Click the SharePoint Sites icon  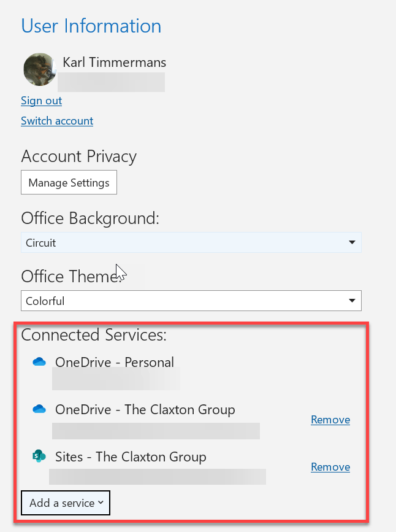click(x=39, y=456)
